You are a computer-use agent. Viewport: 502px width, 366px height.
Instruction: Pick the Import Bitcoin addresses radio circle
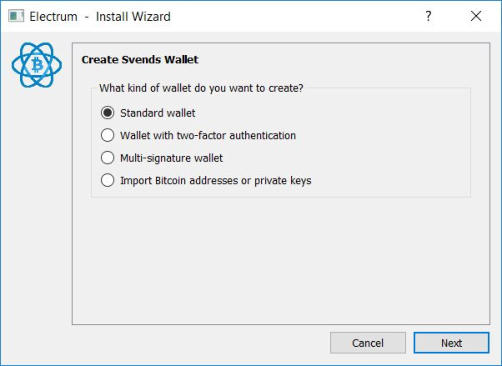[107, 180]
